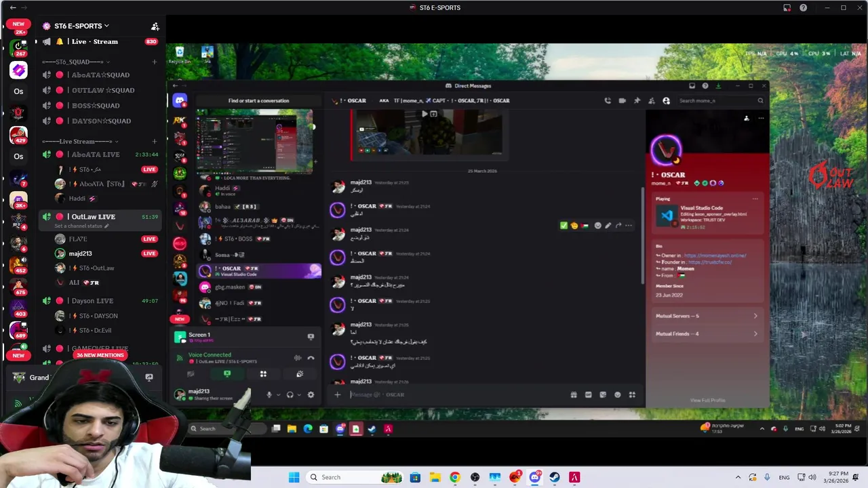The height and width of the screenshot is (488, 868).
Task: Watch the LIVE stream badge next to majd213
Action: [x=149, y=253]
